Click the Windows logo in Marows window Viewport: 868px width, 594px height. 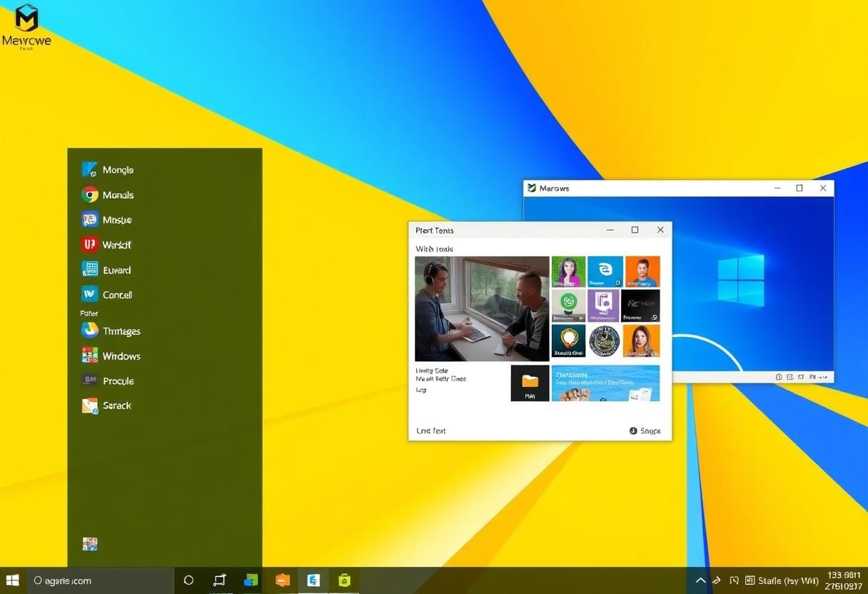(x=741, y=280)
